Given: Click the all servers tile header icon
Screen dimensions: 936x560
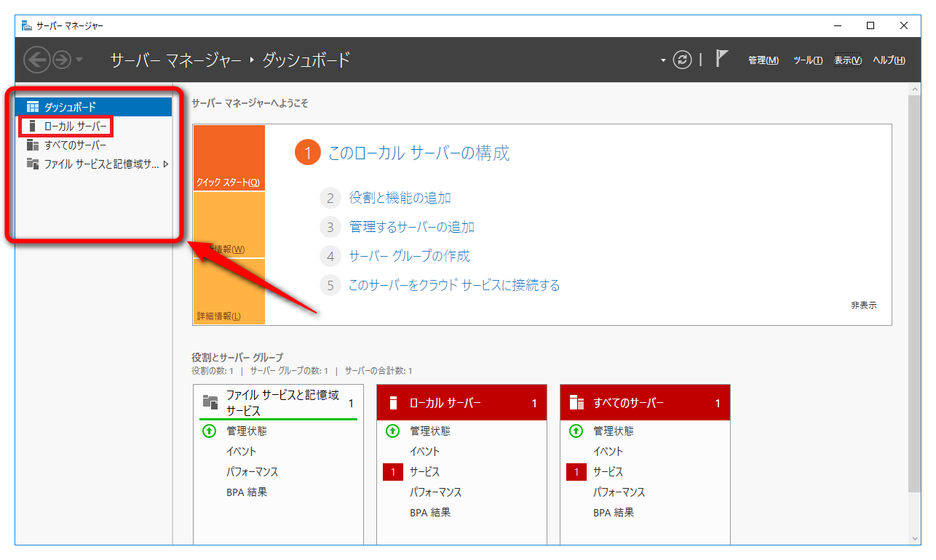Looking at the screenshot, I should click(x=577, y=403).
